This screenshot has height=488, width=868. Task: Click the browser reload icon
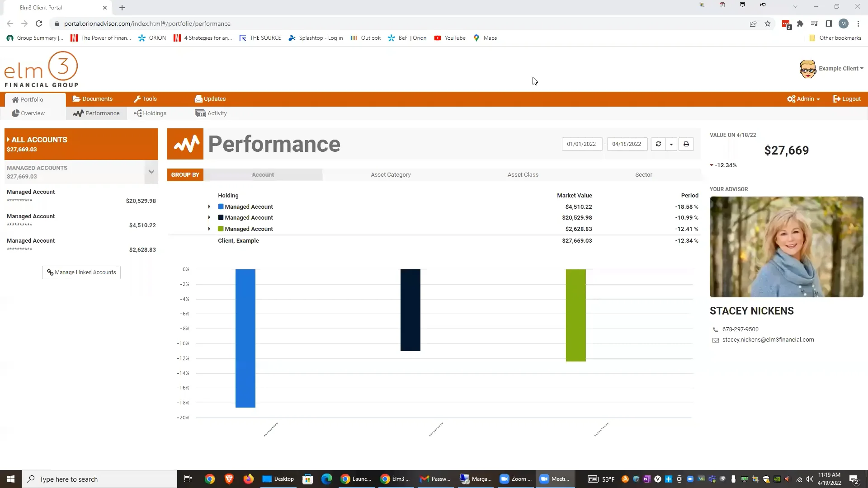coord(39,23)
